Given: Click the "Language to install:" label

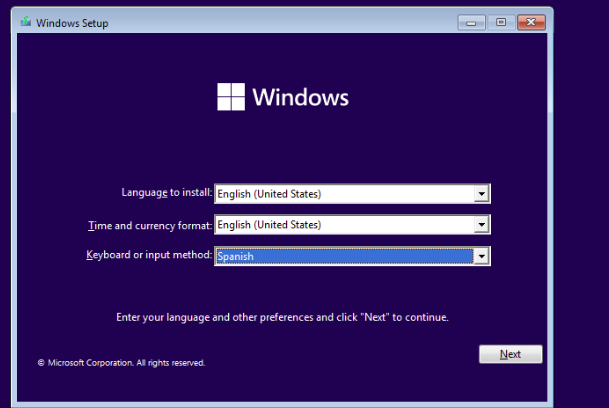Looking at the screenshot, I should pos(167,193).
